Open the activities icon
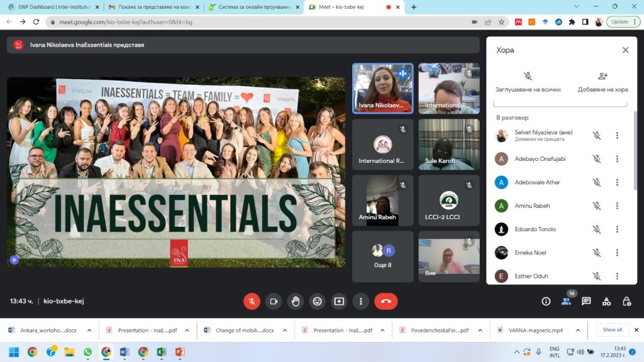 point(606,301)
